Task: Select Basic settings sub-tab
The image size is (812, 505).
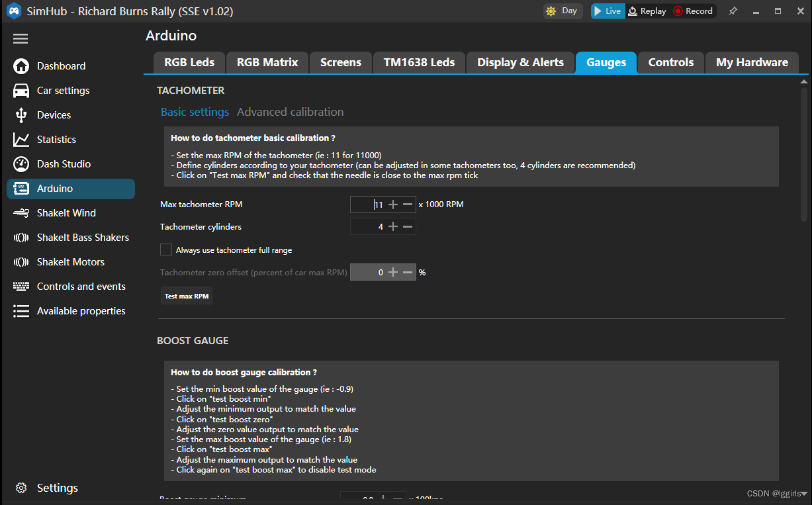Action: pyautogui.click(x=195, y=112)
